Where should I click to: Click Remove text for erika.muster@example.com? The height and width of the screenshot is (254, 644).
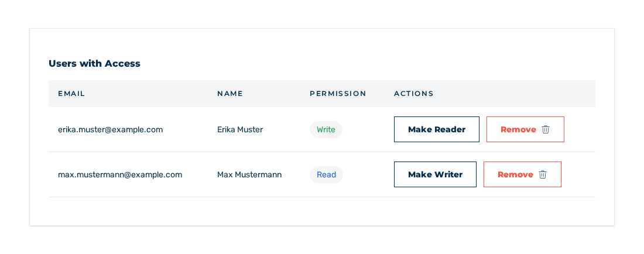(x=518, y=130)
